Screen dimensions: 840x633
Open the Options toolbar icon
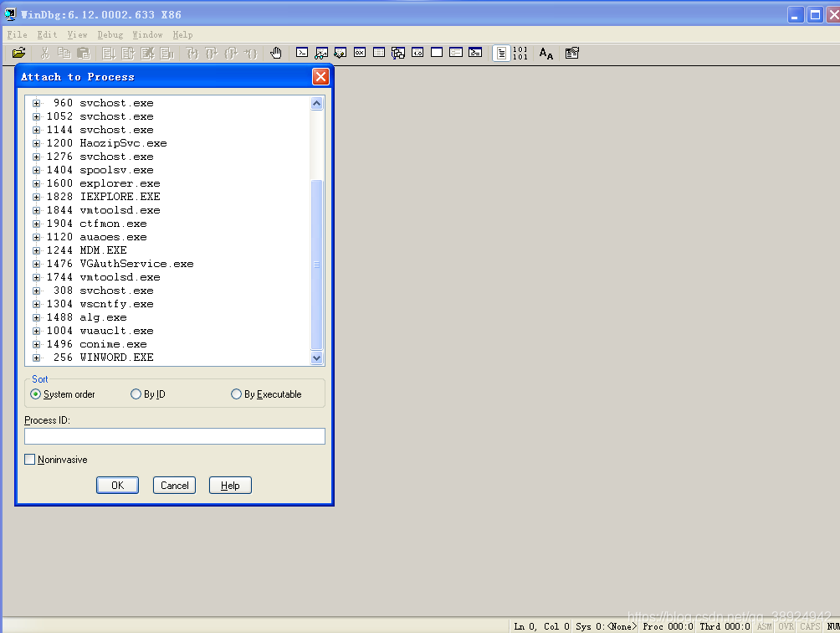click(571, 53)
